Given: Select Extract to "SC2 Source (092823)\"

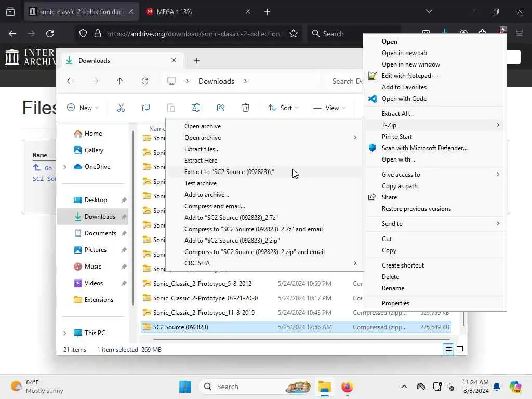Looking at the screenshot, I should point(264,171).
